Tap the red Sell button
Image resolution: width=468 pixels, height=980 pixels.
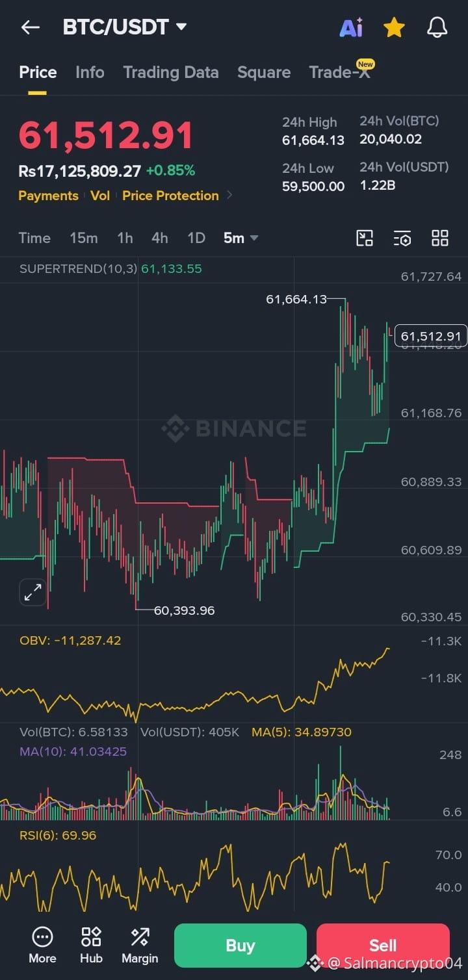pos(383,946)
